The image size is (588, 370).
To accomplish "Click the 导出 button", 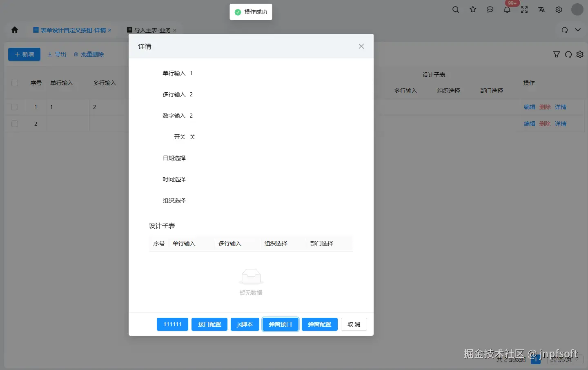I will 57,54.
